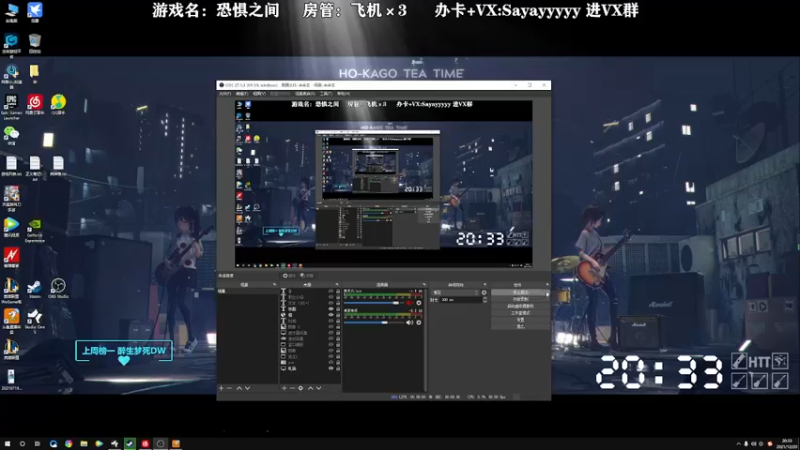Select the 电脑 source row

[x=310, y=368]
